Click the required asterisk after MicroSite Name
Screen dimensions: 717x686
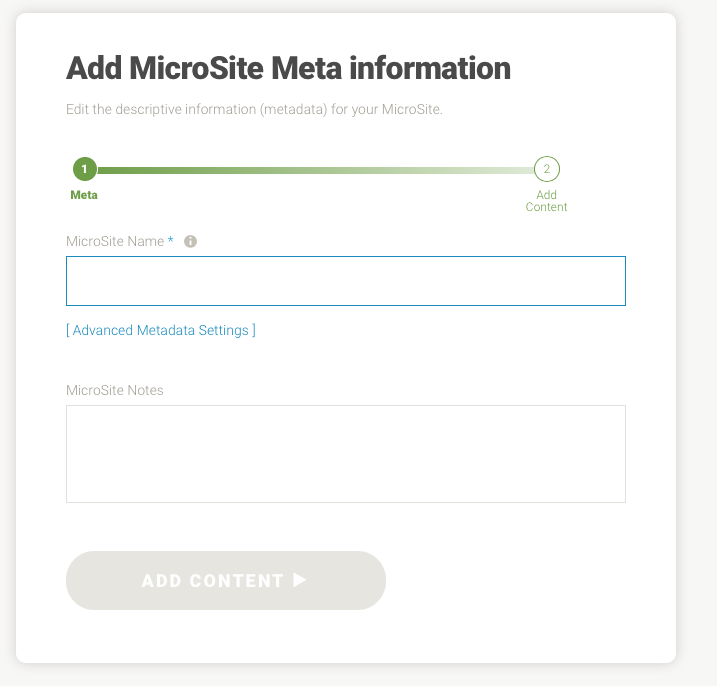(x=171, y=241)
